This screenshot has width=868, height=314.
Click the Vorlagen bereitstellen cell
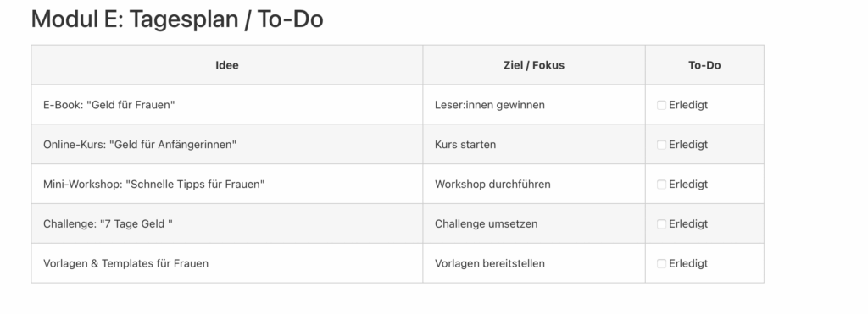(x=534, y=264)
